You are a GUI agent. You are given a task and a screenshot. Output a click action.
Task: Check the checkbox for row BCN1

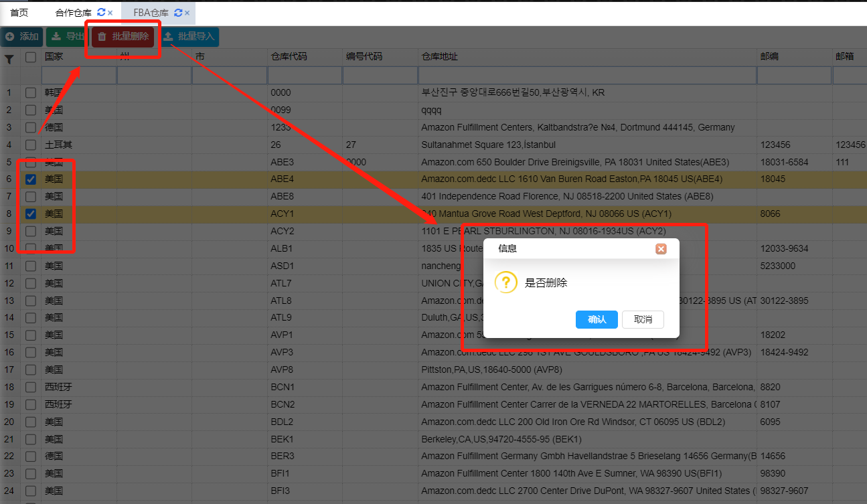point(31,387)
